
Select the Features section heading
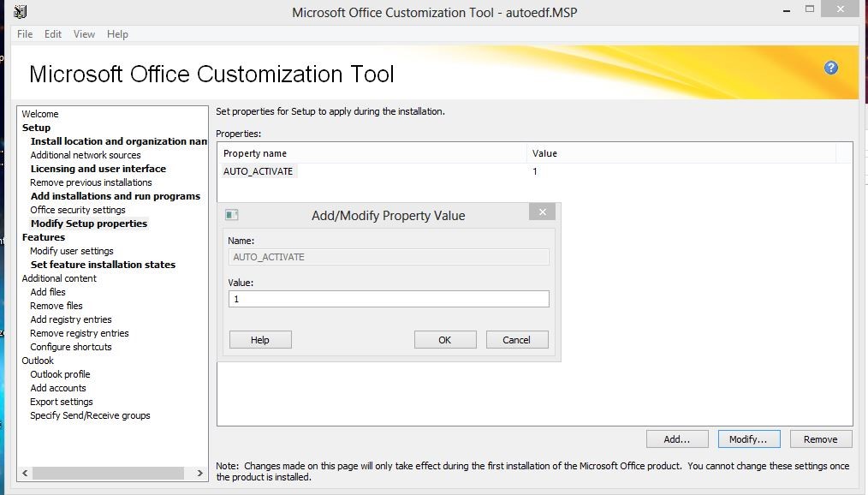pos(43,237)
